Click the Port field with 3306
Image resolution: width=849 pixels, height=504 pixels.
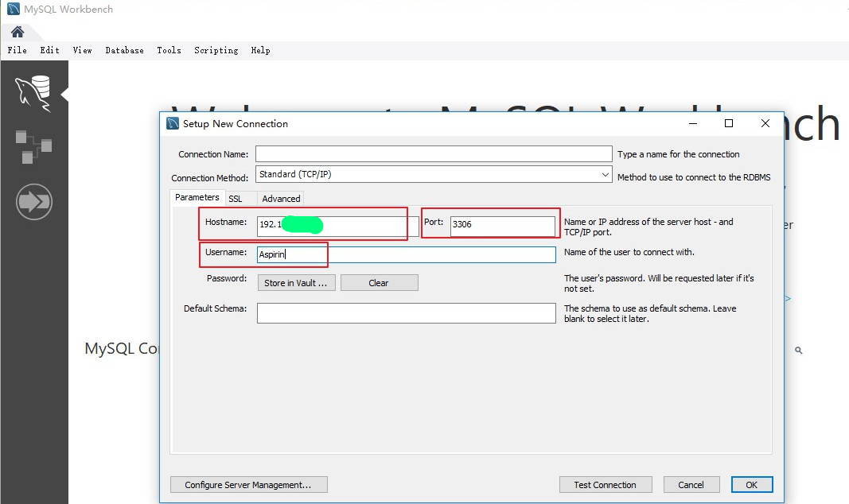click(x=502, y=226)
